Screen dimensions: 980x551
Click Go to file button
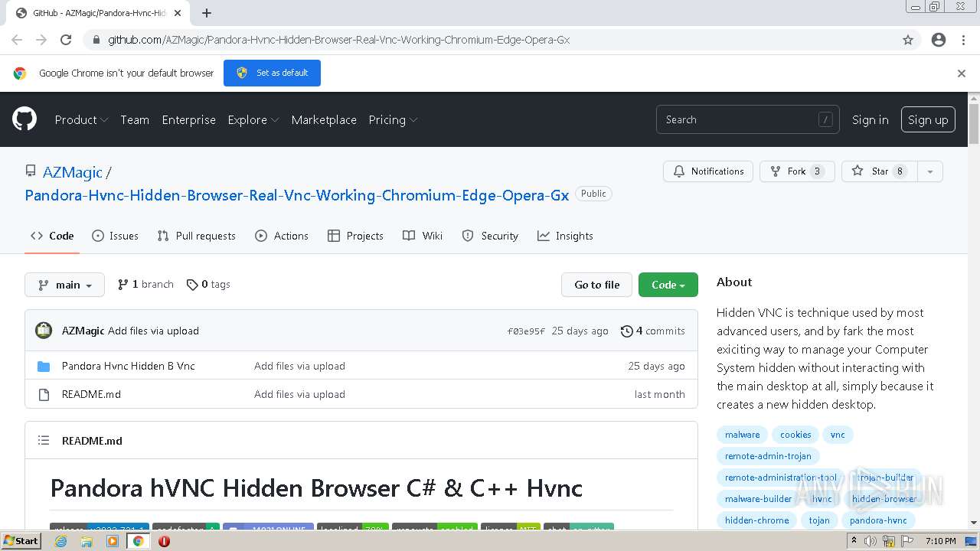click(596, 285)
